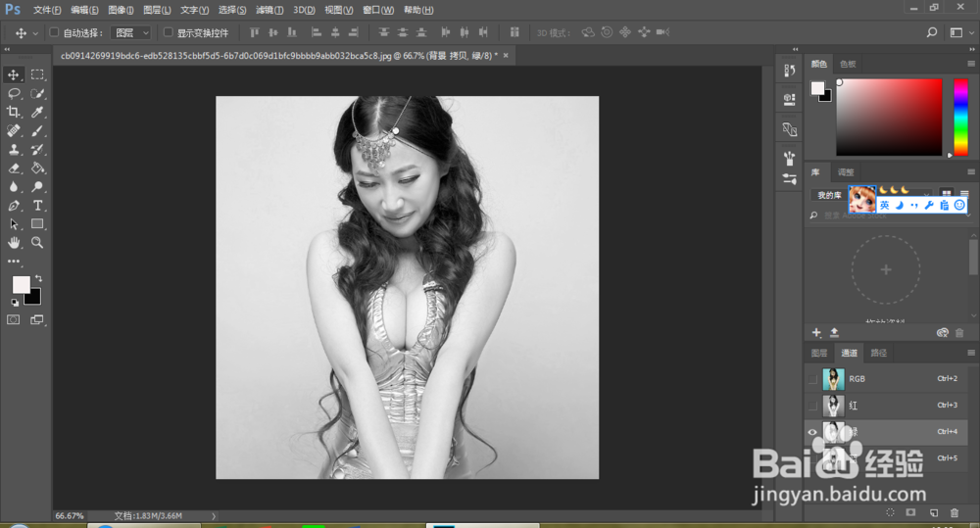Open the History panel icon
This screenshot has height=528, width=980.
click(789, 71)
